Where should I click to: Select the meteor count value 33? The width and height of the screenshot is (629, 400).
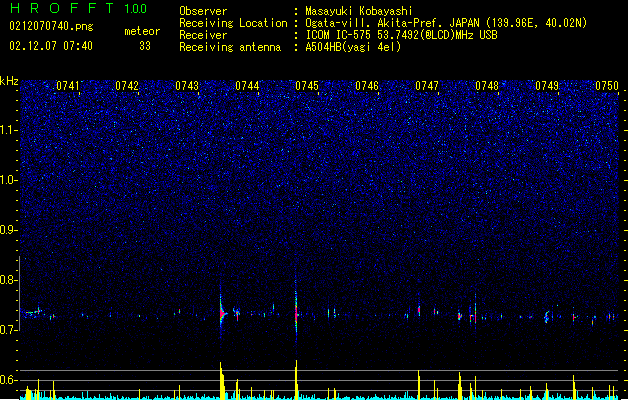145,46
